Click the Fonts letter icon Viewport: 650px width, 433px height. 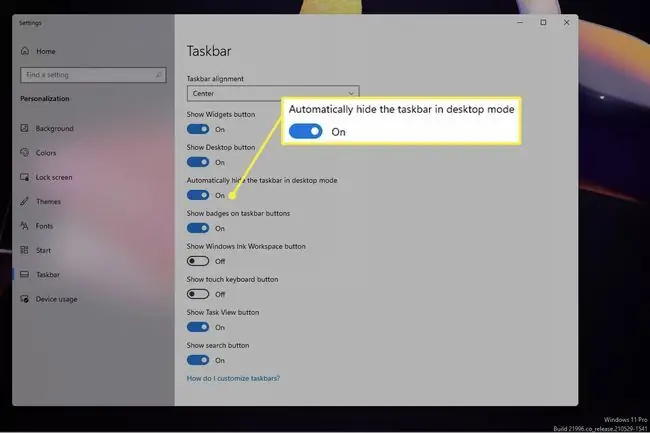pyautogui.click(x=24, y=226)
